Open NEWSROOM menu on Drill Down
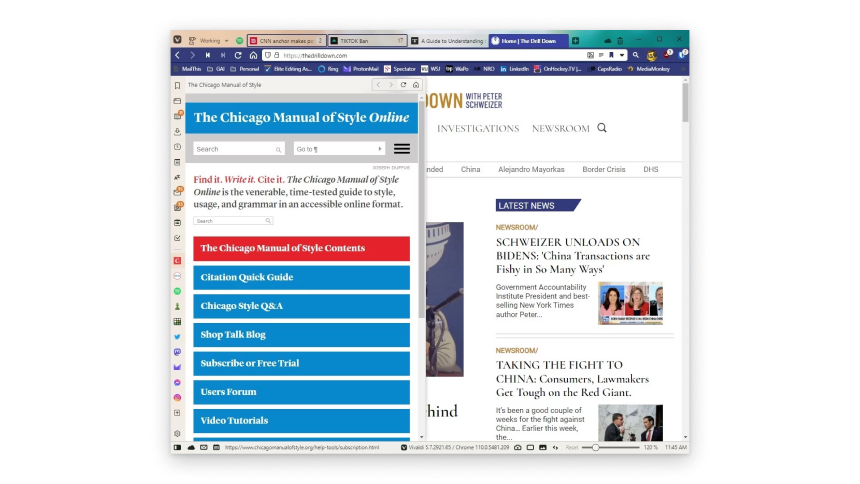The height and width of the screenshot is (484, 860). (561, 128)
